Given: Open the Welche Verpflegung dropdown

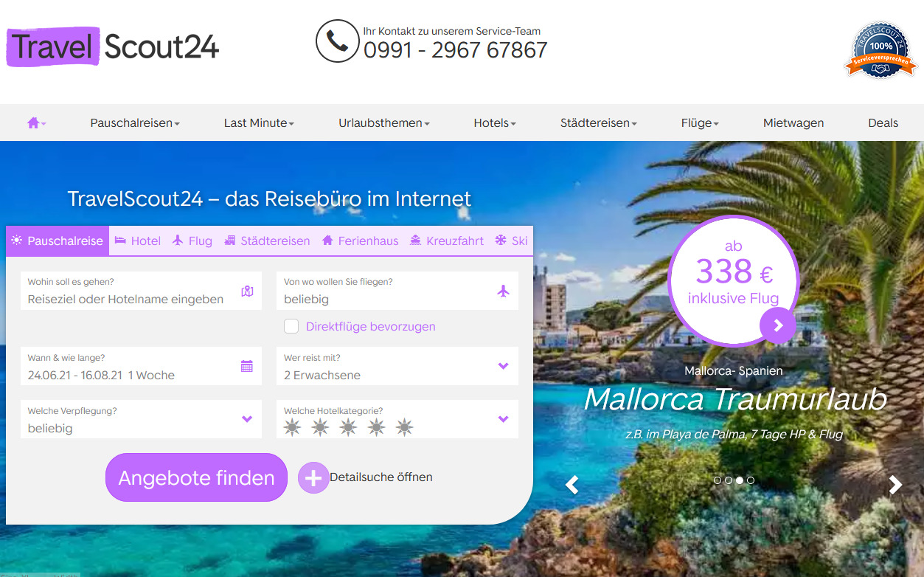Looking at the screenshot, I should [141, 419].
